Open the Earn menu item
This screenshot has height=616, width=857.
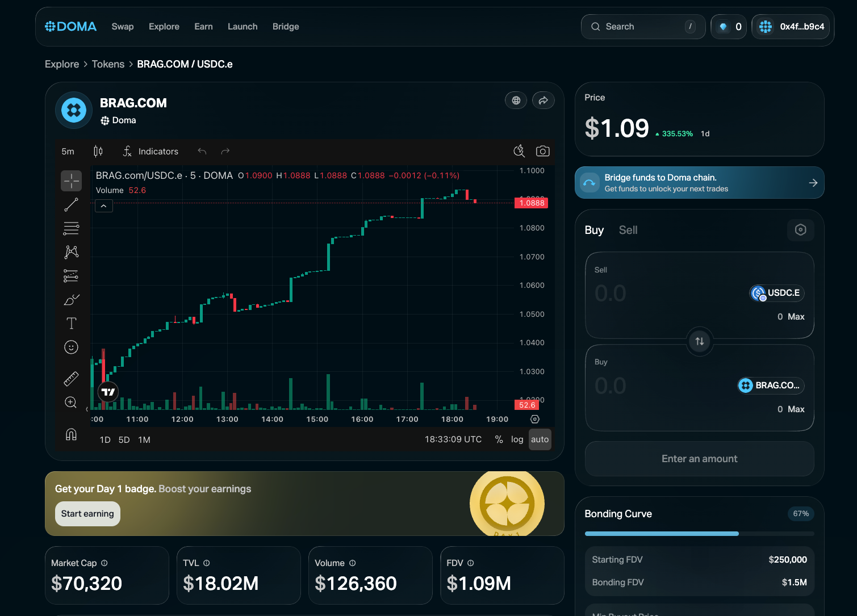[x=203, y=27]
